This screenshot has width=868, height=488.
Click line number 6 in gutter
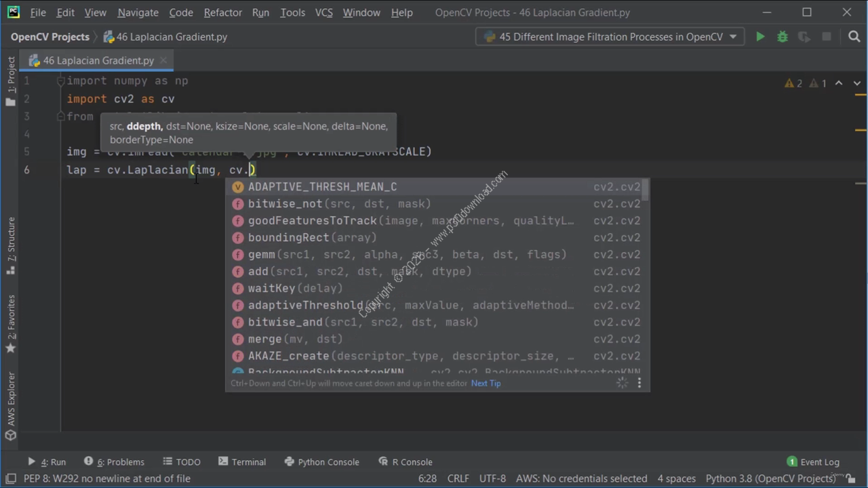26,169
